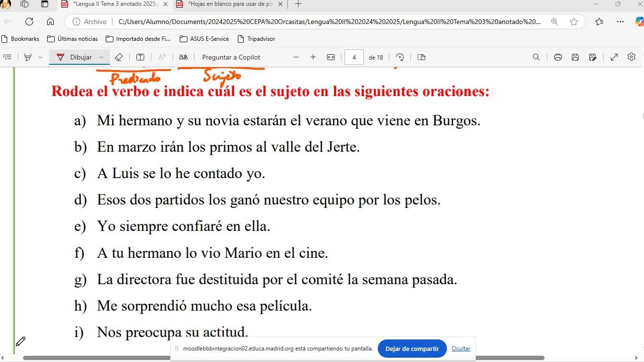644x362 pixels.
Task: Open the Favorites list
Action: (599, 22)
